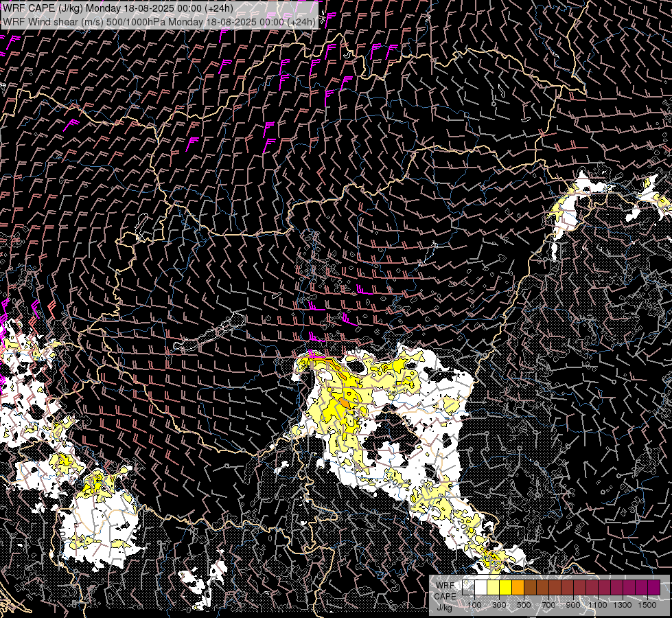The image size is (672, 618).
Task: Click the WRF Wind shear title line
Action: (159, 22)
